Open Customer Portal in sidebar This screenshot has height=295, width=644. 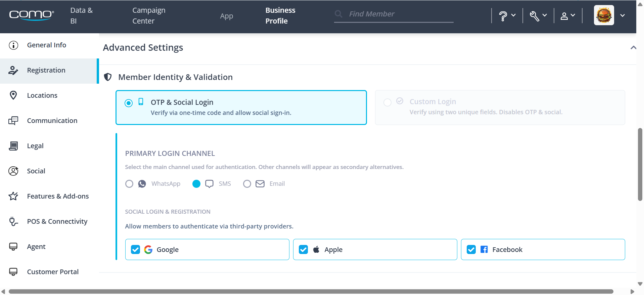49,272
